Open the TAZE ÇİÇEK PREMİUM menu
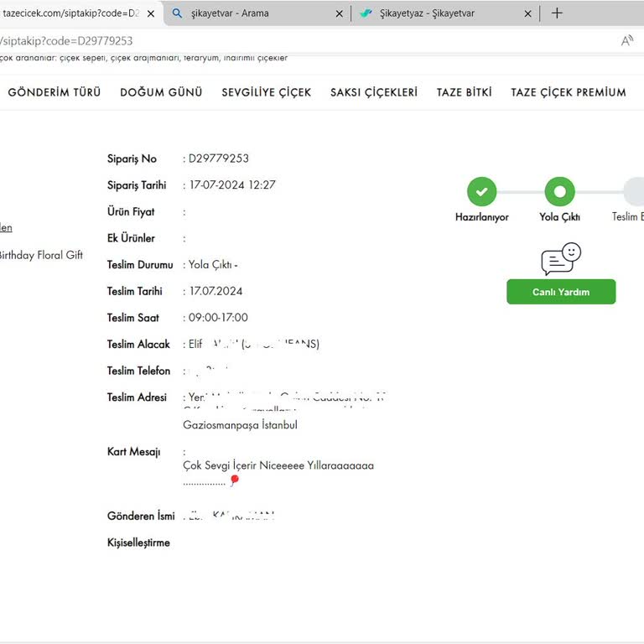 [x=568, y=92]
